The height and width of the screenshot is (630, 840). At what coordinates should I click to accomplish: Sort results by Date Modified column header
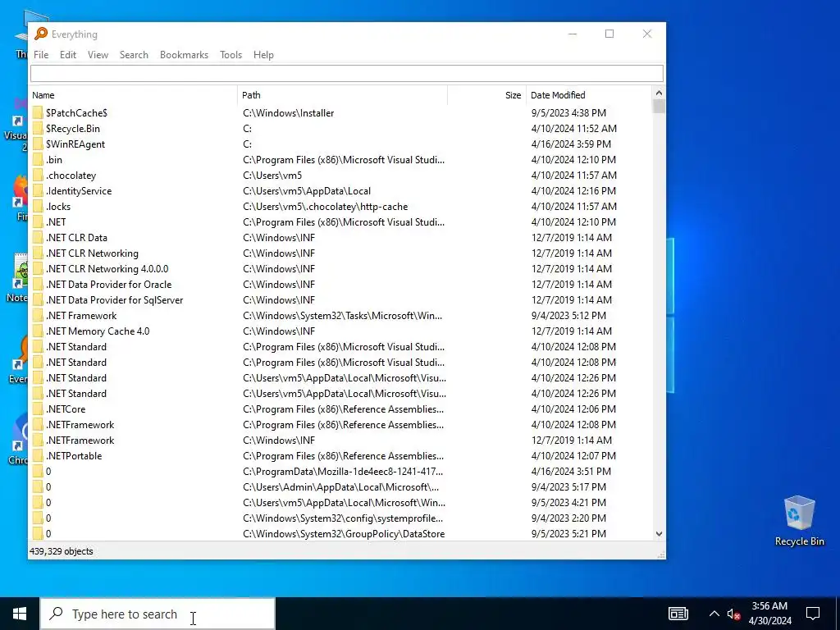pyautogui.click(x=589, y=95)
